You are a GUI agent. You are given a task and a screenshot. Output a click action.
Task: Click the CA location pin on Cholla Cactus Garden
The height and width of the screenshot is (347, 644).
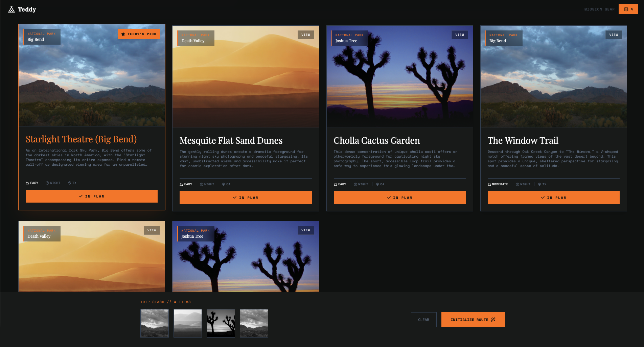(x=377, y=184)
